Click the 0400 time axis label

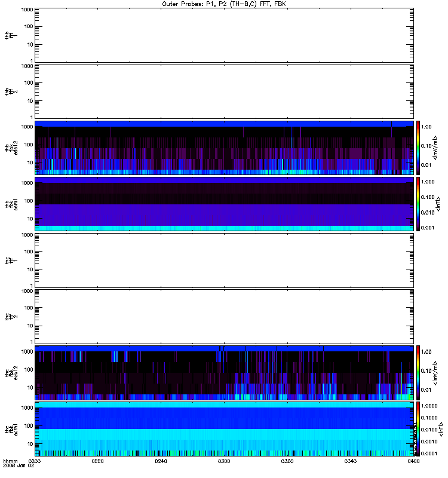click(413, 461)
